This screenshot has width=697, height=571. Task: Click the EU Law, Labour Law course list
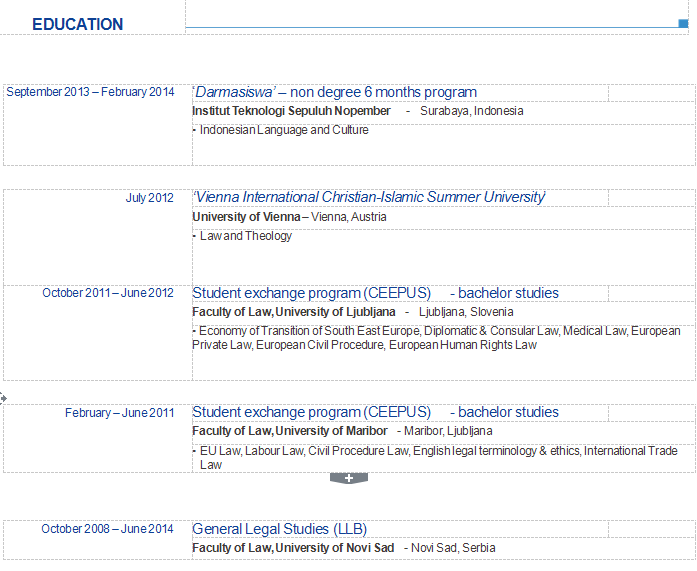(436, 457)
